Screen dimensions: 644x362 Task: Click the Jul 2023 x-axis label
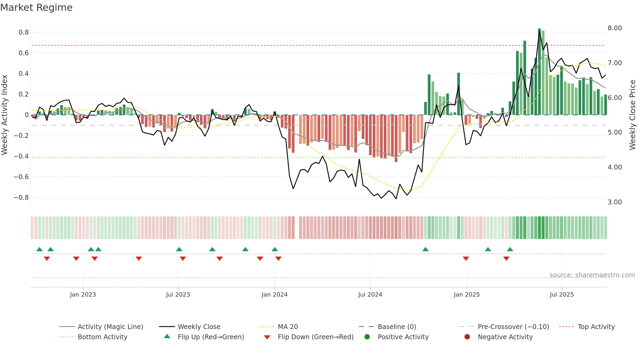[x=178, y=294]
